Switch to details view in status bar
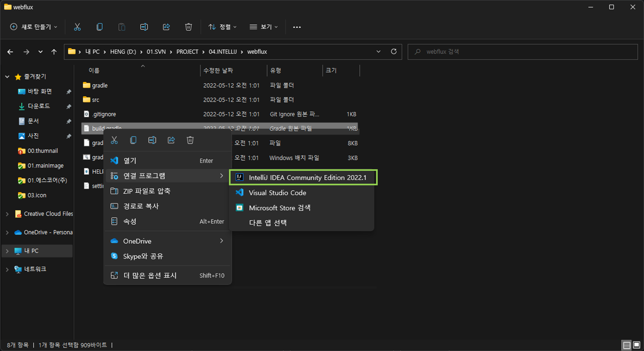This screenshot has height=351, width=644. (x=627, y=345)
